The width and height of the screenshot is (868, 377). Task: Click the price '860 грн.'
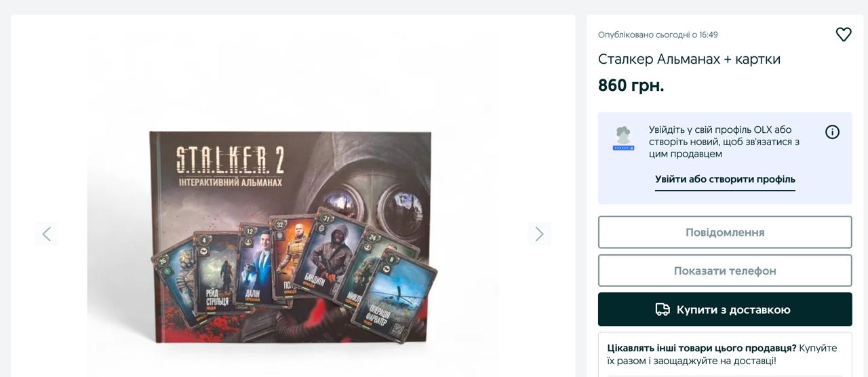click(631, 85)
